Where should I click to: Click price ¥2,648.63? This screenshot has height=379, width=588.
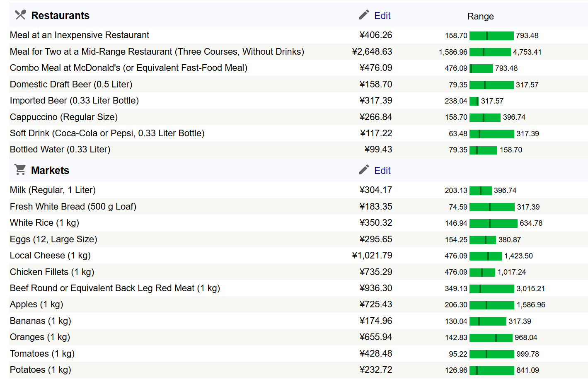372,52
